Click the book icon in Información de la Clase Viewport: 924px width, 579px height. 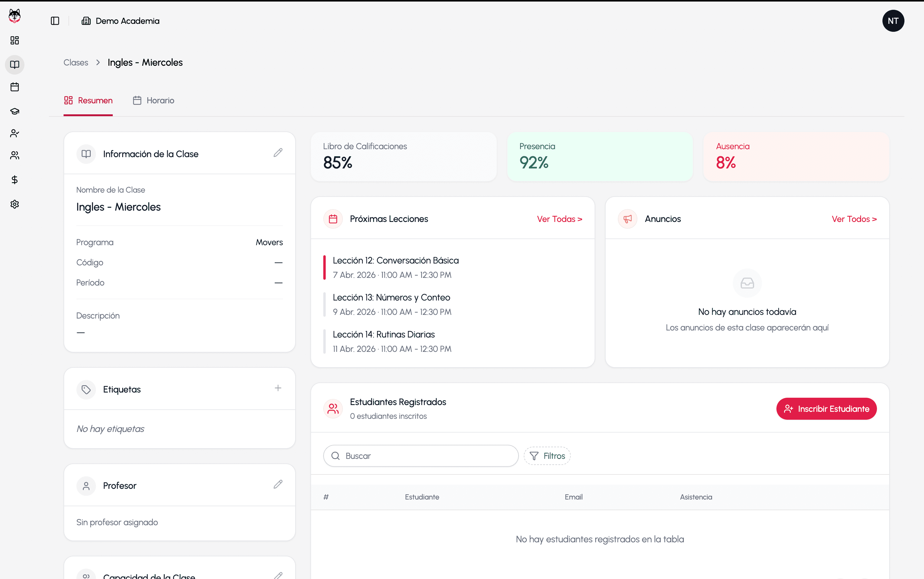(x=86, y=154)
